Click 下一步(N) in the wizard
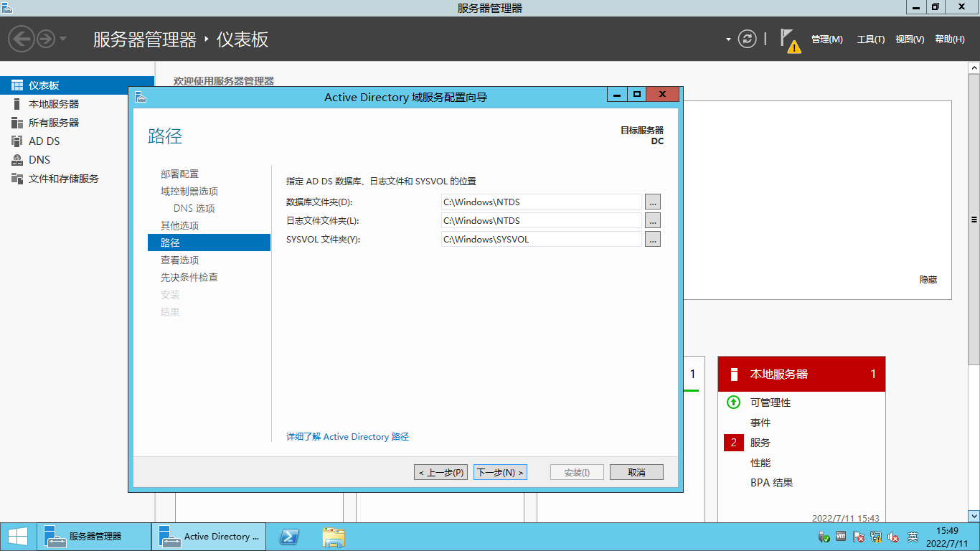 (500, 472)
